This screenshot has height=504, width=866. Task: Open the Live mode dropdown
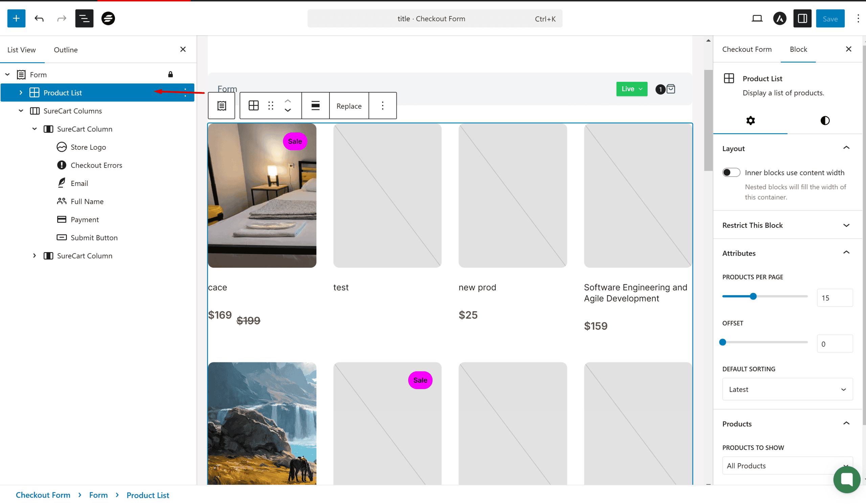pyautogui.click(x=631, y=89)
